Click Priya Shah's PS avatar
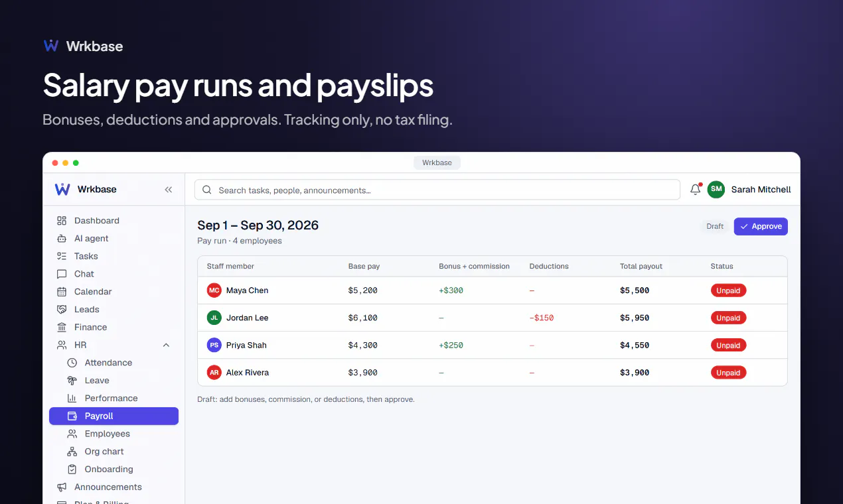Screen dimensions: 843x504 pyautogui.click(x=214, y=346)
